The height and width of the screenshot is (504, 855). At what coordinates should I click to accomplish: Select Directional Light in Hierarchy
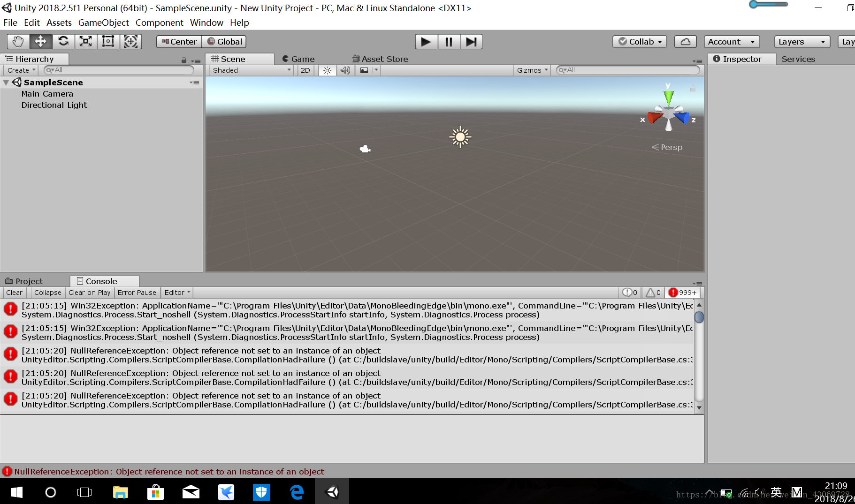[54, 105]
